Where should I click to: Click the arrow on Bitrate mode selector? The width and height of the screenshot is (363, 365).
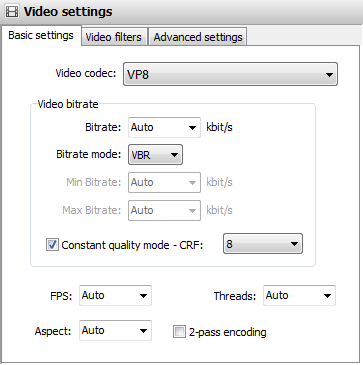click(x=174, y=155)
